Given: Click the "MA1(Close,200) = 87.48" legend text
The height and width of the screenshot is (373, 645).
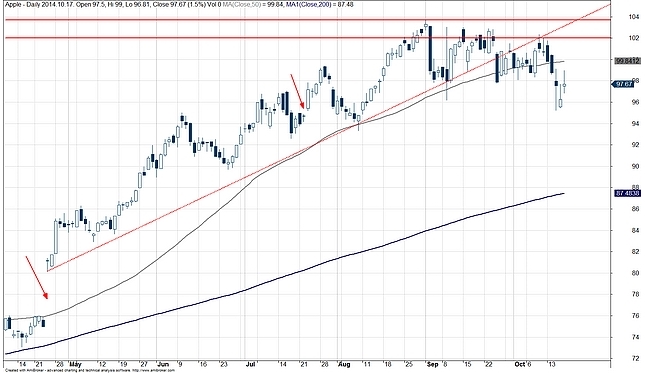Looking at the screenshot, I should [320, 4].
